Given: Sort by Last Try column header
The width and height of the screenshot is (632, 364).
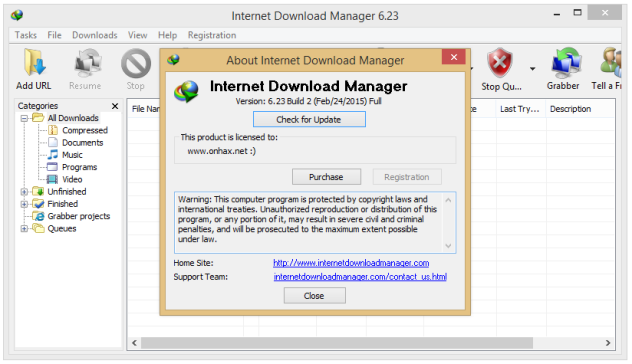Looking at the screenshot, I should [521, 109].
